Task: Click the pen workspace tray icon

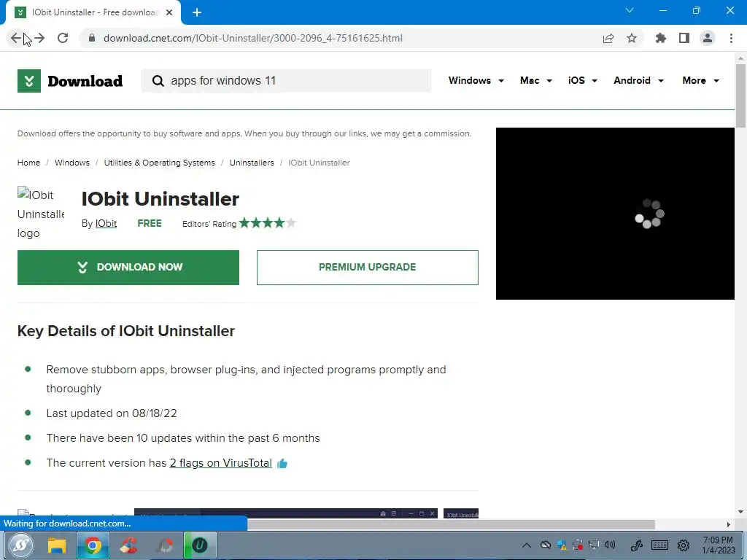Action: pos(636,545)
